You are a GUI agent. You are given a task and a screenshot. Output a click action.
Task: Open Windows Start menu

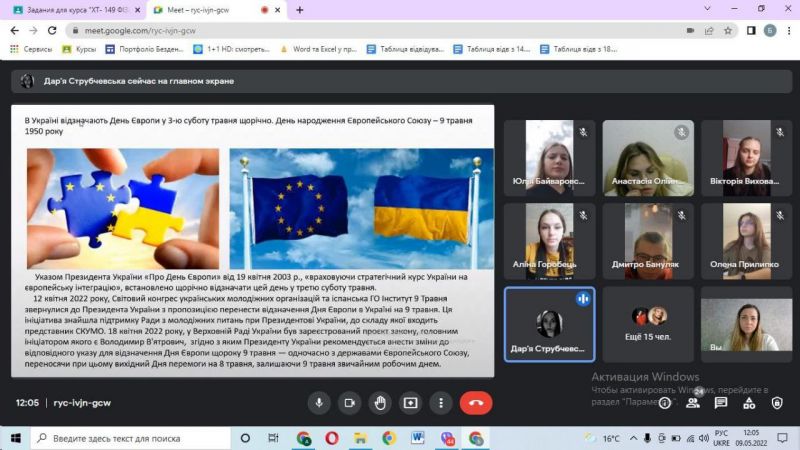(15, 438)
